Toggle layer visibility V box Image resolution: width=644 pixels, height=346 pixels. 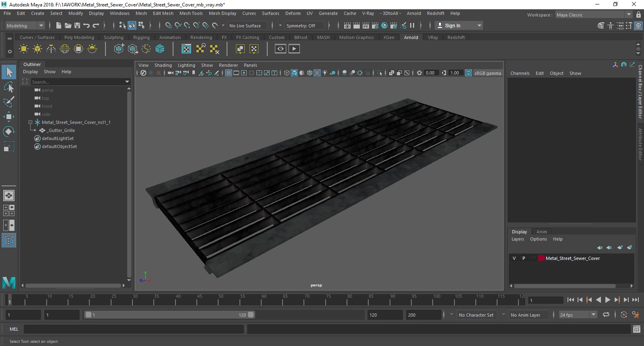click(514, 258)
